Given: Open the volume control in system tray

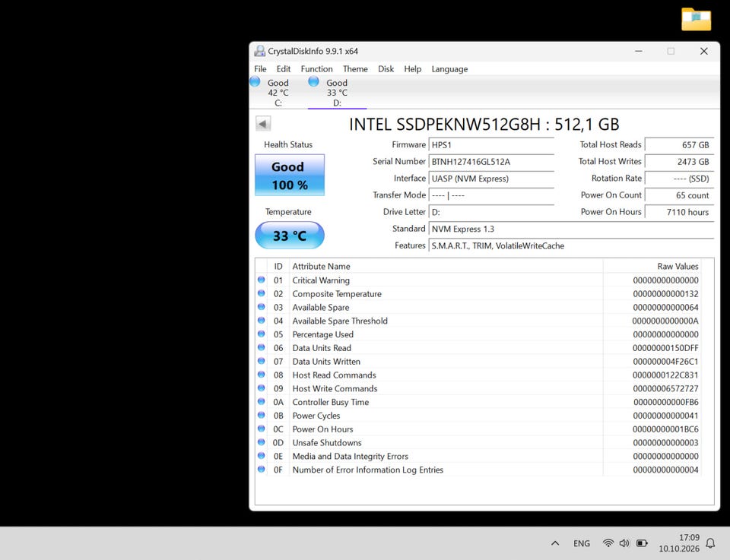Looking at the screenshot, I should pos(624,543).
